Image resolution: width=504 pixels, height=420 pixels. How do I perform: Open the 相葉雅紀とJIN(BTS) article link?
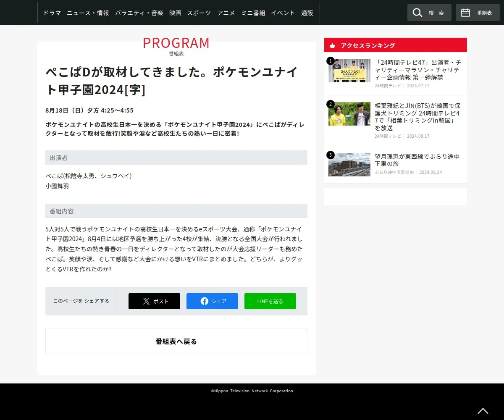coord(418,117)
